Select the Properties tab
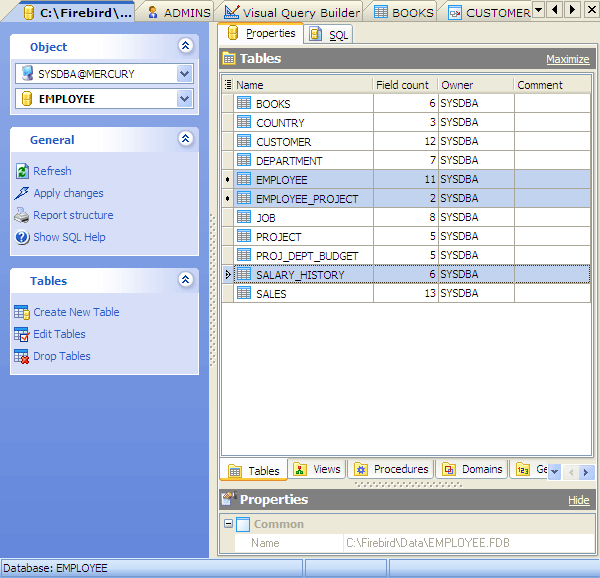Viewport: 600px width, 578px height. [x=261, y=34]
